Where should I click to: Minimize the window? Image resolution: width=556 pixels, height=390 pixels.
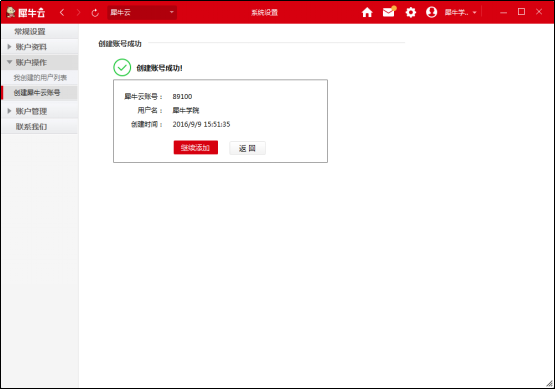503,12
